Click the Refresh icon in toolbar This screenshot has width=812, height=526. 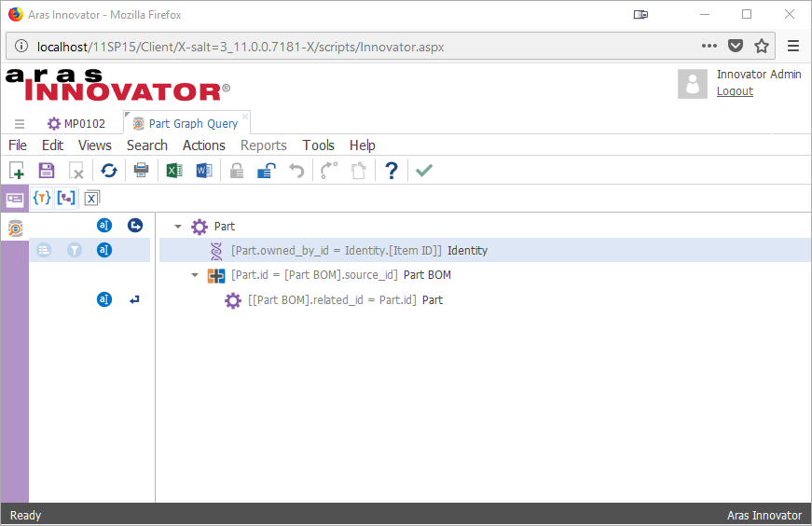click(x=109, y=171)
